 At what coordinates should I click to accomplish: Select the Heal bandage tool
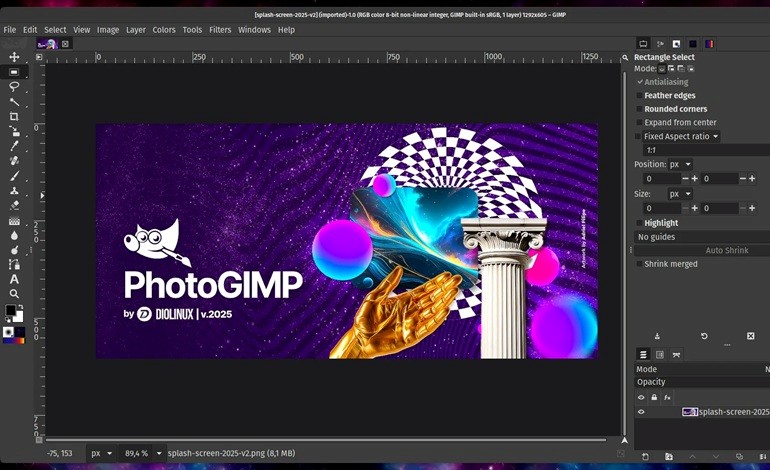[x=14, y=161]
